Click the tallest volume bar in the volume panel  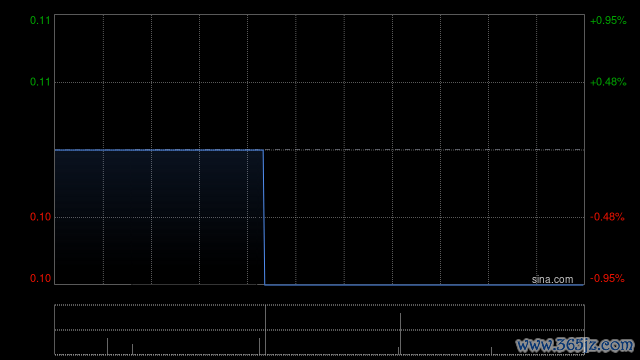(265, 330)
